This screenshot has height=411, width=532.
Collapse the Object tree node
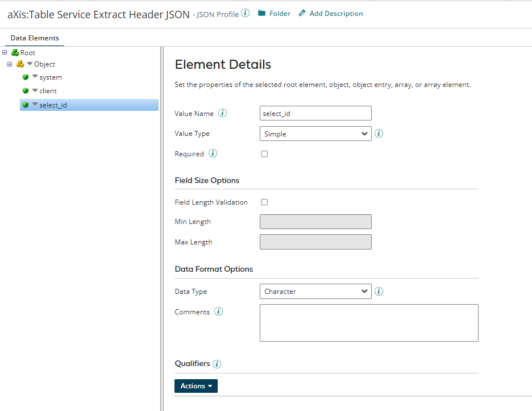coord(9,64)
